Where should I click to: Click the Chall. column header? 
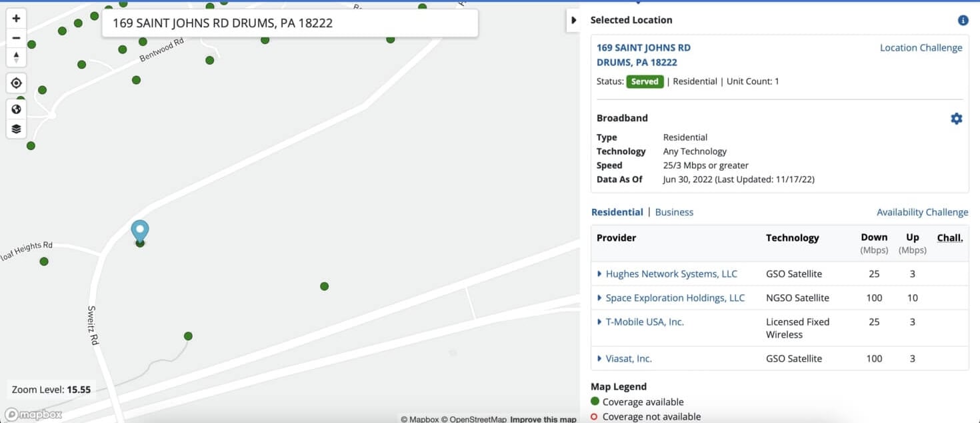click(949, 238)
